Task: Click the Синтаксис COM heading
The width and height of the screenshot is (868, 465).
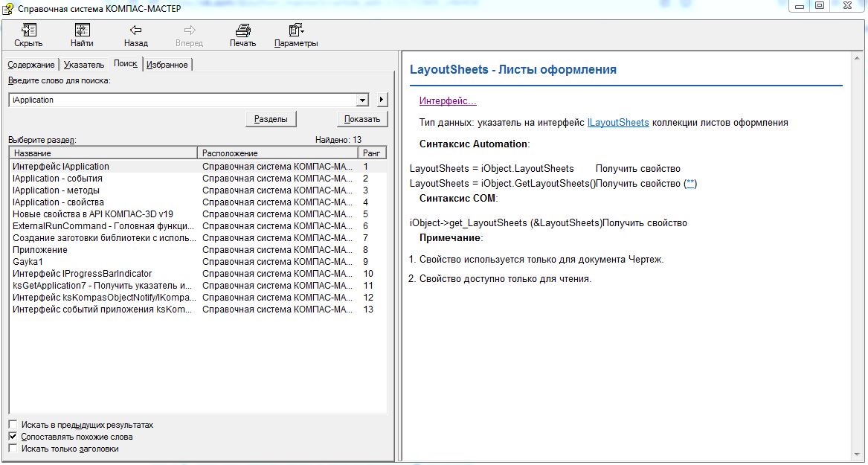Action: [458, 198]
